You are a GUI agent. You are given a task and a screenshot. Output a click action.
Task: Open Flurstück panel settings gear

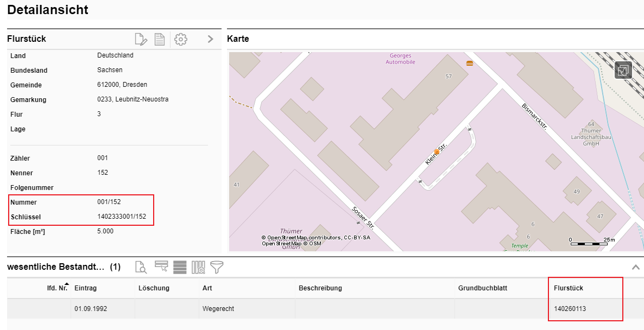pos(181,39)
